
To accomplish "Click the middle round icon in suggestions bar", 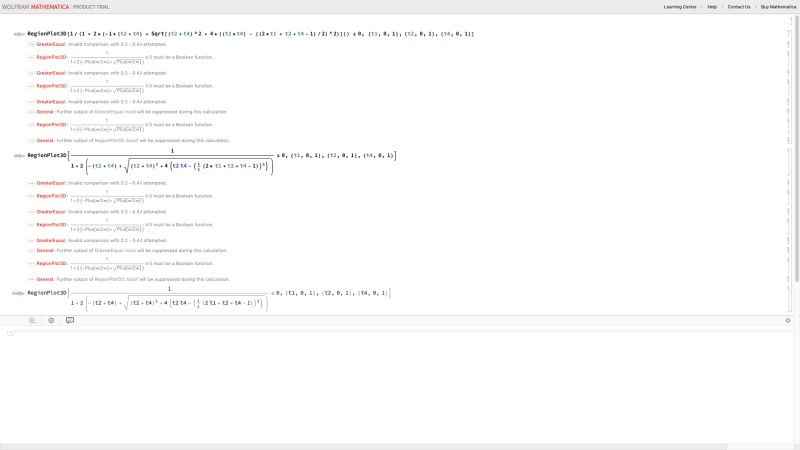I will (x=51, y=320).
